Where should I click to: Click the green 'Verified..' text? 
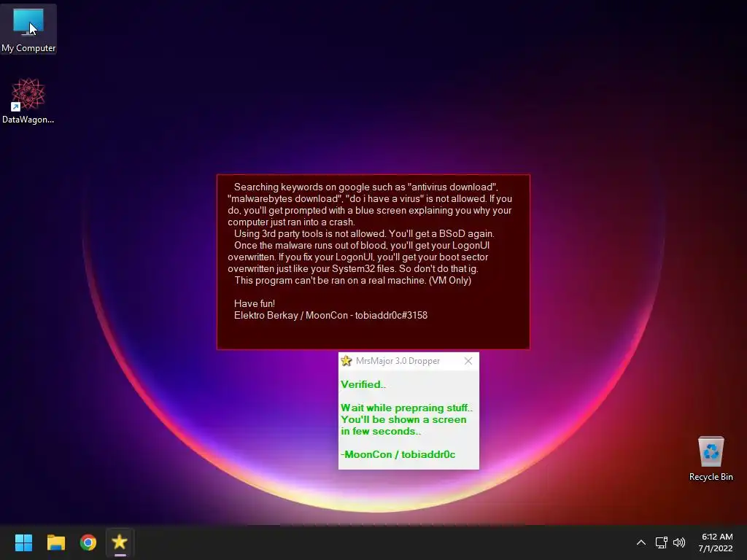click(363, 384)
